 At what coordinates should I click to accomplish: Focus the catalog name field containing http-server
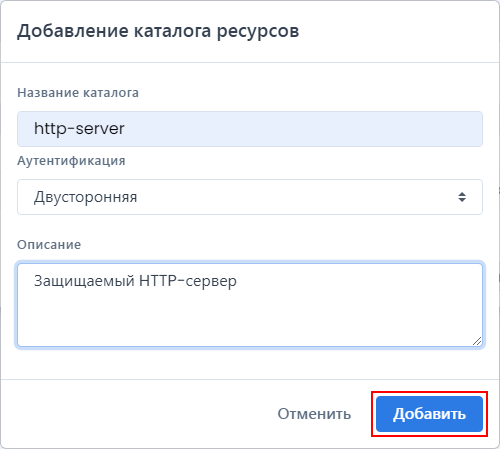(x=250, y=129)
